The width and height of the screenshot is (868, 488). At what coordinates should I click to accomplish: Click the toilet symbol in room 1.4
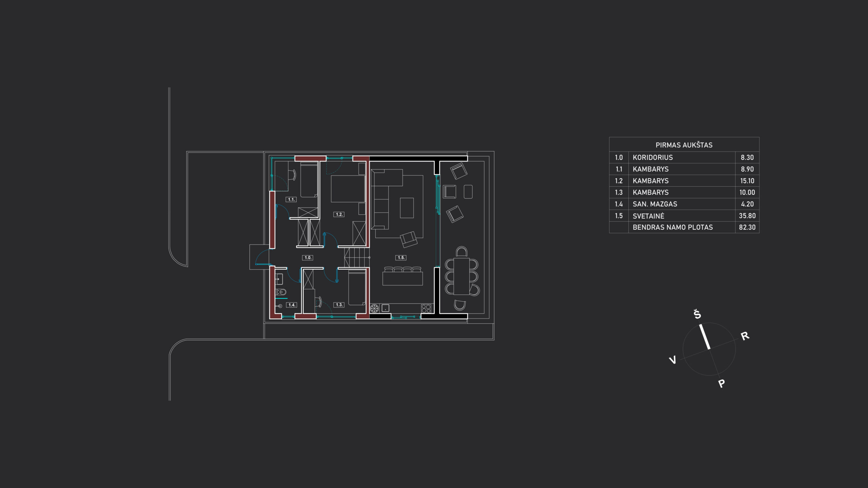pyautogui.click(x=281, y=292)
